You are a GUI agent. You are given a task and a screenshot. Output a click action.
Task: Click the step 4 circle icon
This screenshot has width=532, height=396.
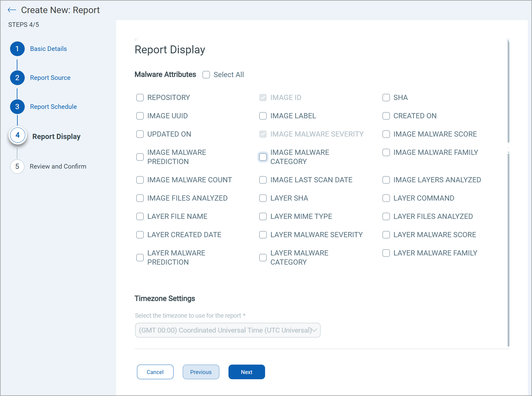tap(18, 135)
